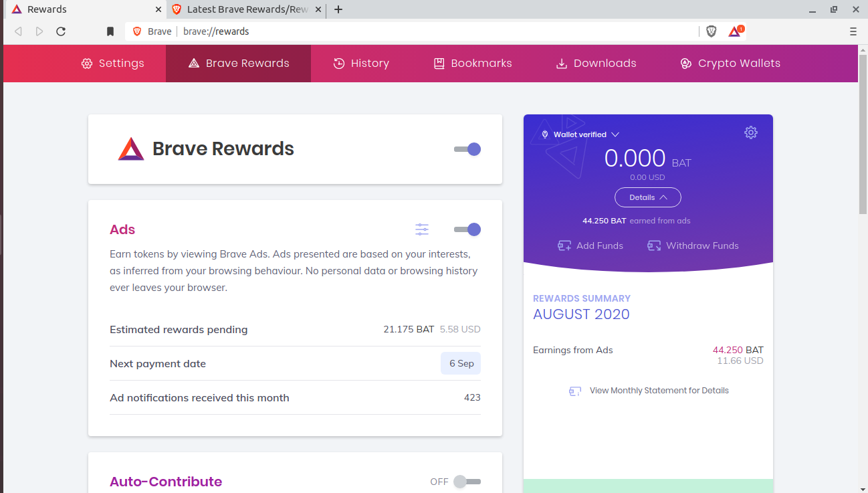868x493 pixels.
Task: Click the Auto-Contribute section heading
Action: 166,482
